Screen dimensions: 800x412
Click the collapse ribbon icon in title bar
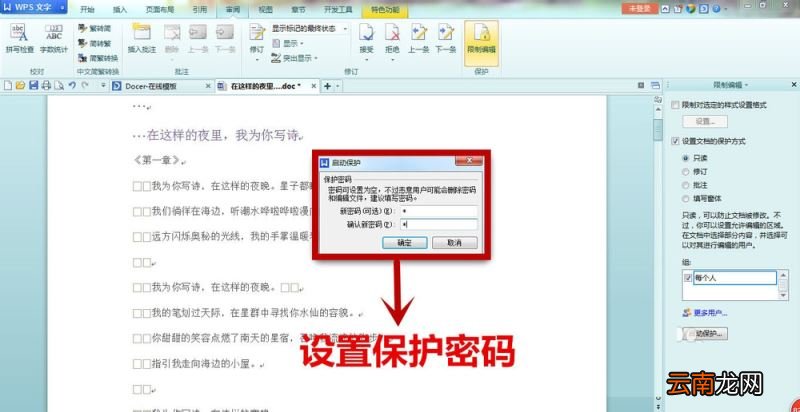pos(665,9)
